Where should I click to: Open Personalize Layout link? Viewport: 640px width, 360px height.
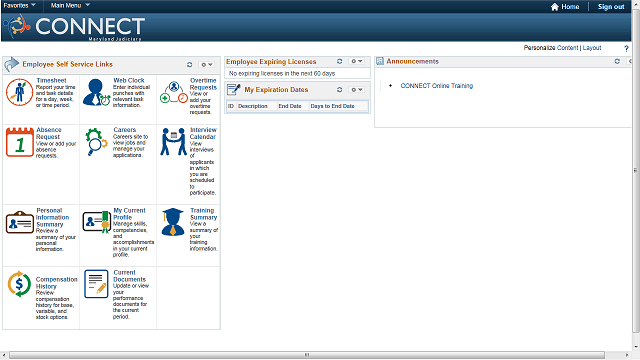tap(592, 48)
